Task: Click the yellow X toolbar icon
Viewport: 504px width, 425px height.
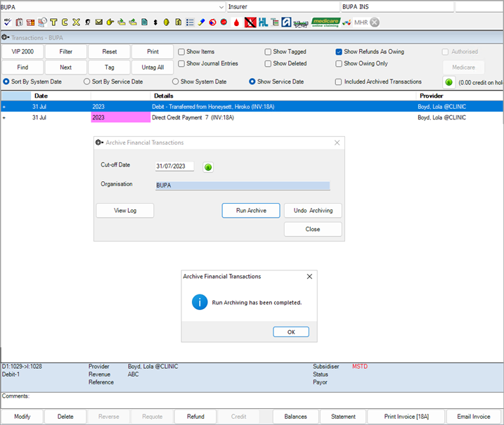Action: point(76,22)
